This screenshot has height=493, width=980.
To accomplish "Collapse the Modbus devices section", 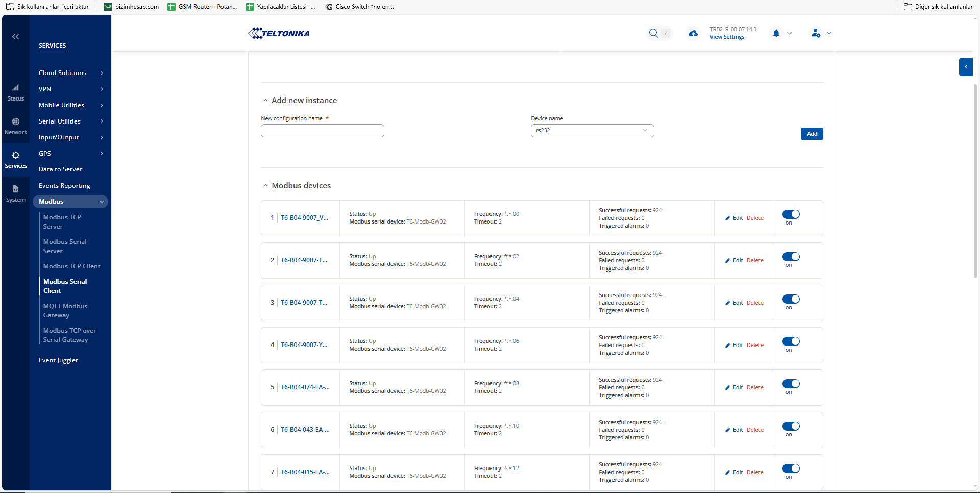I will click(266, 186).
